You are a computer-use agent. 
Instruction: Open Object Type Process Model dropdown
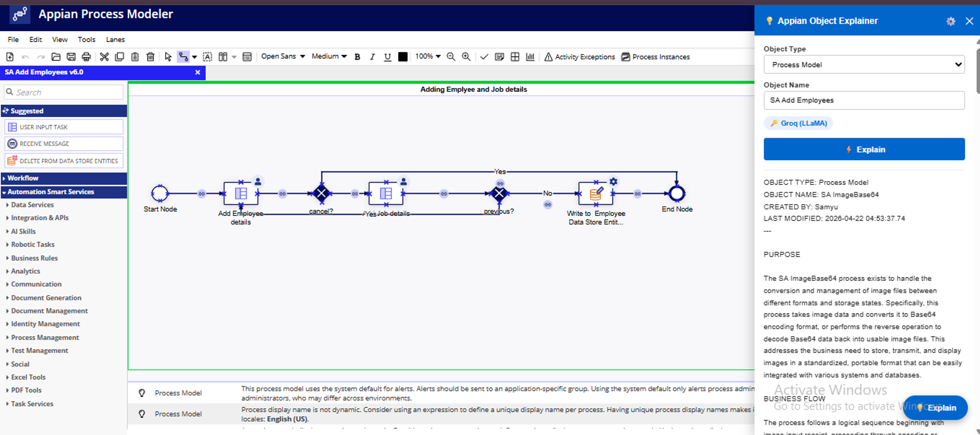[864, 65]
